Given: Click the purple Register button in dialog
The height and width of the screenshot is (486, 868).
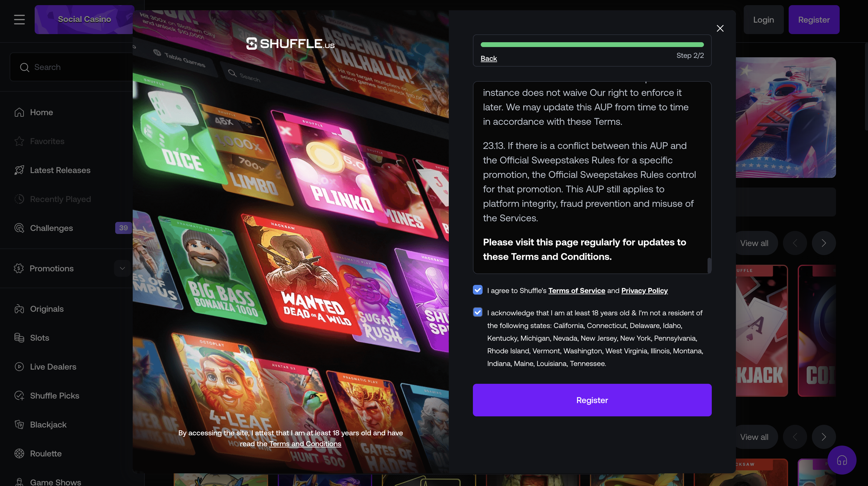Looking at the screenshot, I should tap(592, 400).
